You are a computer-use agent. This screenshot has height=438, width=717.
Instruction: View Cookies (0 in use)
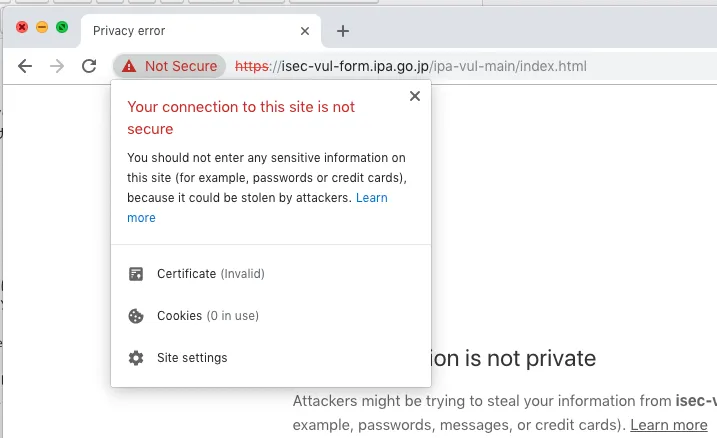coord(207,316)
